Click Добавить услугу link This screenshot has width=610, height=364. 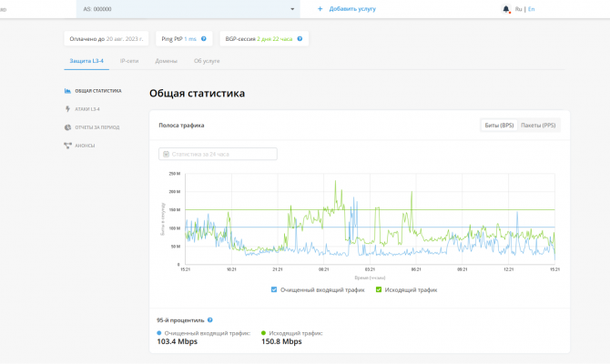pyautogui.click(x=352, y=8)
